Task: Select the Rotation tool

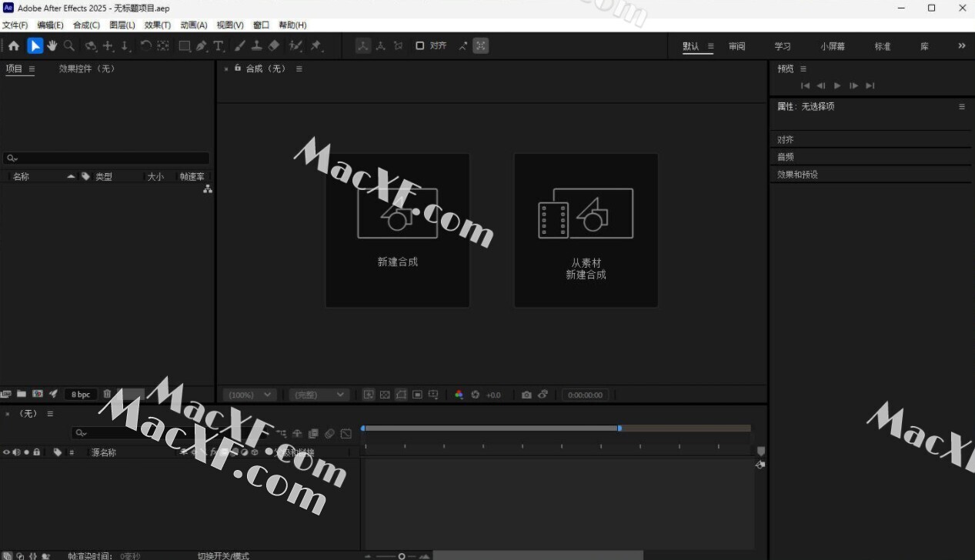Action: point(145,46)
